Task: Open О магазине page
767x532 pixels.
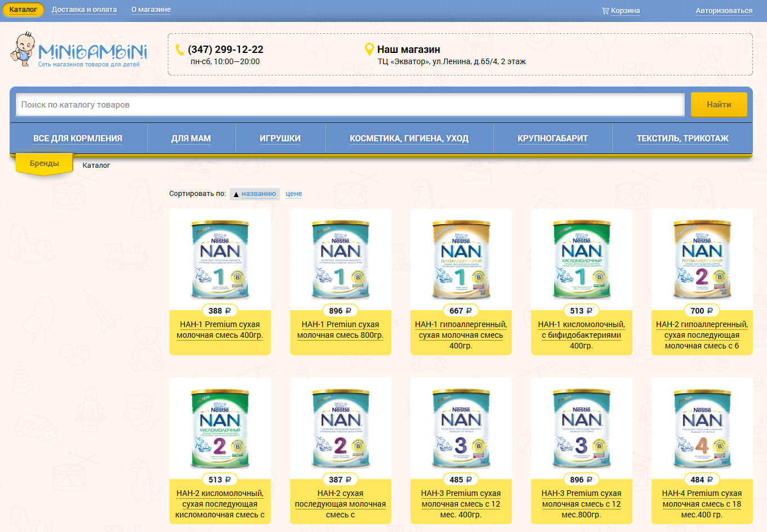Action: [151, 10]
